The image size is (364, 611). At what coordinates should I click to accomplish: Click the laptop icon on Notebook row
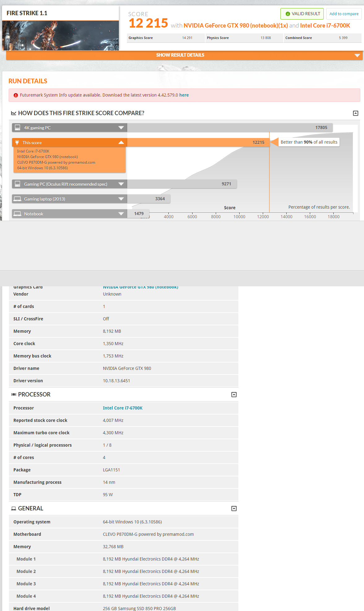18,214
